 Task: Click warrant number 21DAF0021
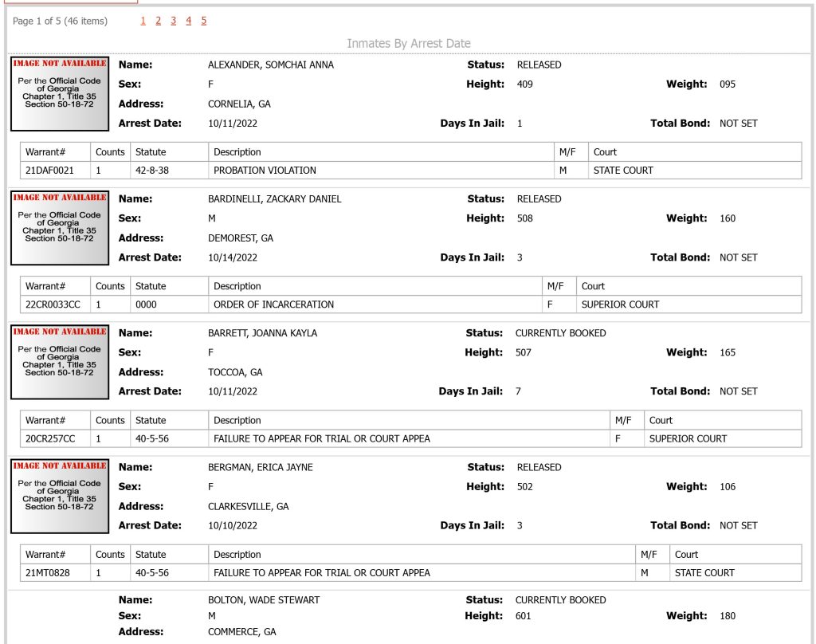49,171
